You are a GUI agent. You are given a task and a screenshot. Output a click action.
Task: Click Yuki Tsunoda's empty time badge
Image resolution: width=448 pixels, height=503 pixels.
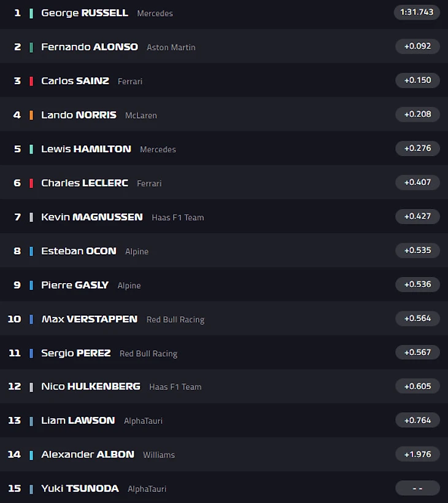417,488
